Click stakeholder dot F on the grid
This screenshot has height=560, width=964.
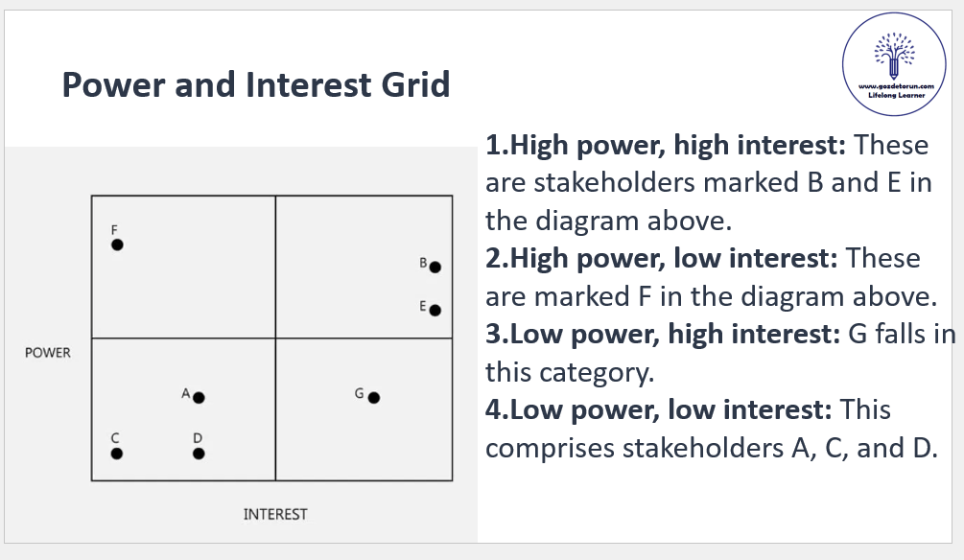[117, 245]
